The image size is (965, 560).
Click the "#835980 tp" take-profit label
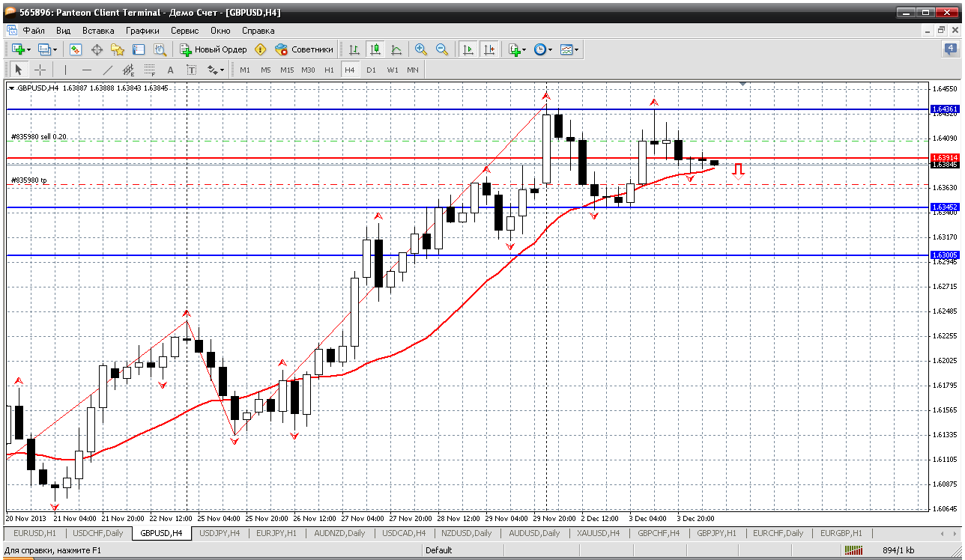coord(29,180)
